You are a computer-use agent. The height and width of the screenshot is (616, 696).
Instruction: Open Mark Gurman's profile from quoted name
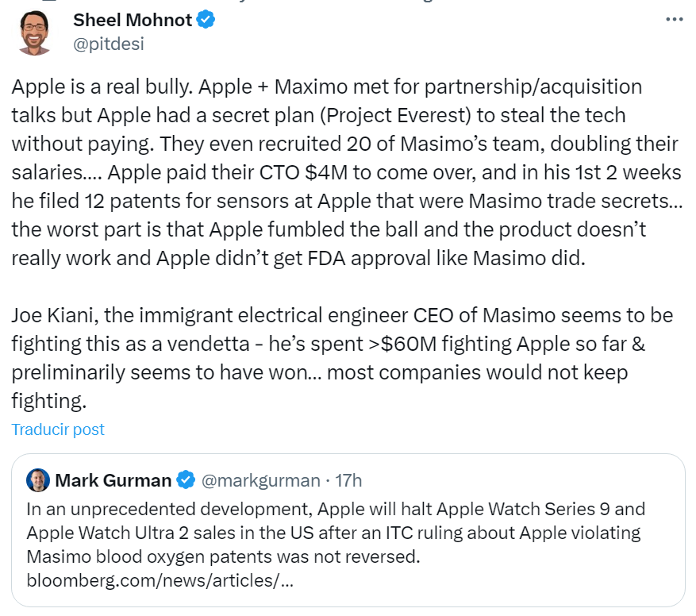[113, 480]
